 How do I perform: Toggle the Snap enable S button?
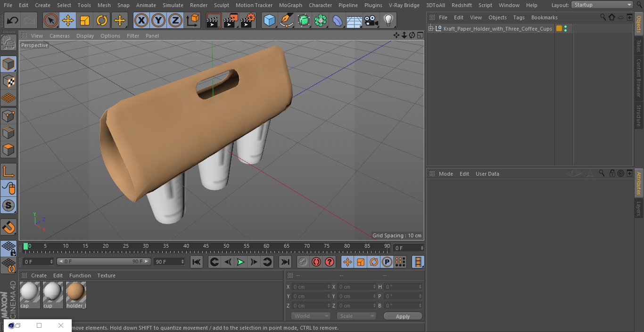point(8,205)
